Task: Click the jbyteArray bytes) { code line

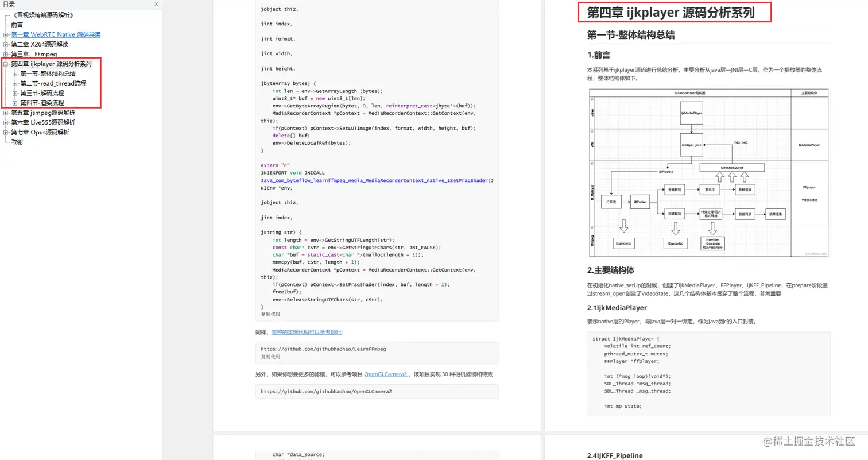Action: tap(288, 83)
